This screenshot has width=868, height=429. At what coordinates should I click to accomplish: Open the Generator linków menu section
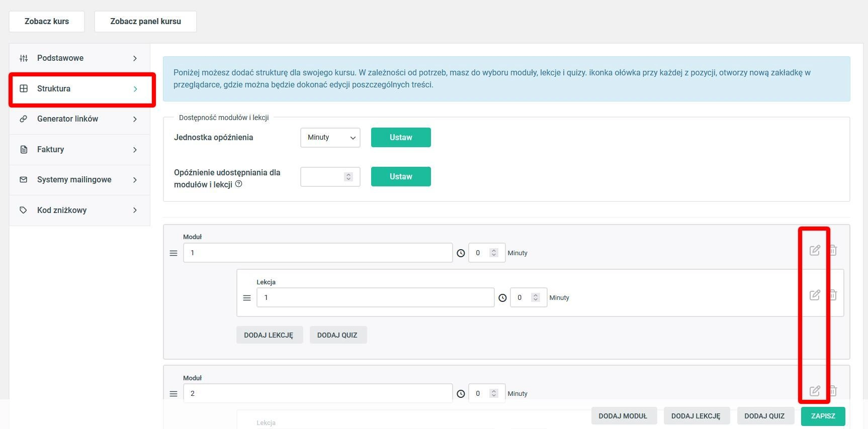point(79,119)
